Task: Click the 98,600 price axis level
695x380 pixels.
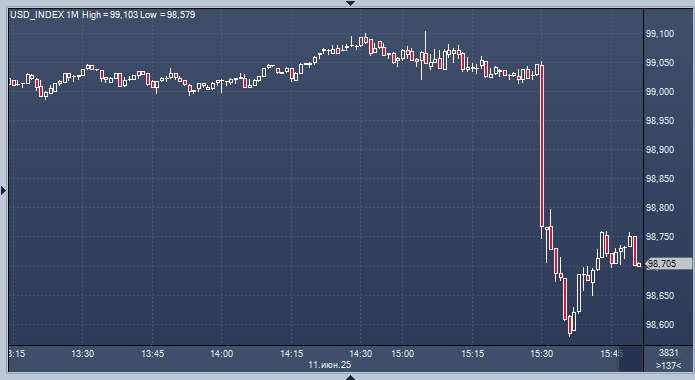Action: [660, 325]
